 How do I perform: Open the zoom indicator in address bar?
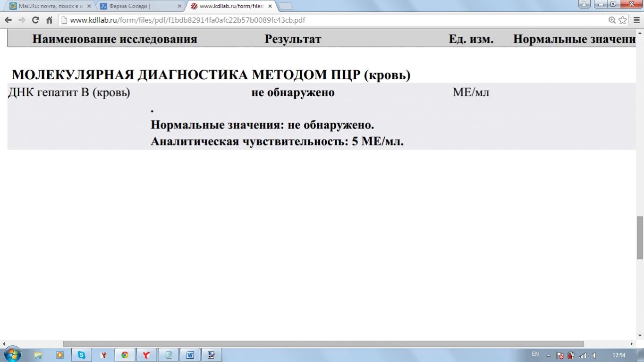(x=612, y=20)
